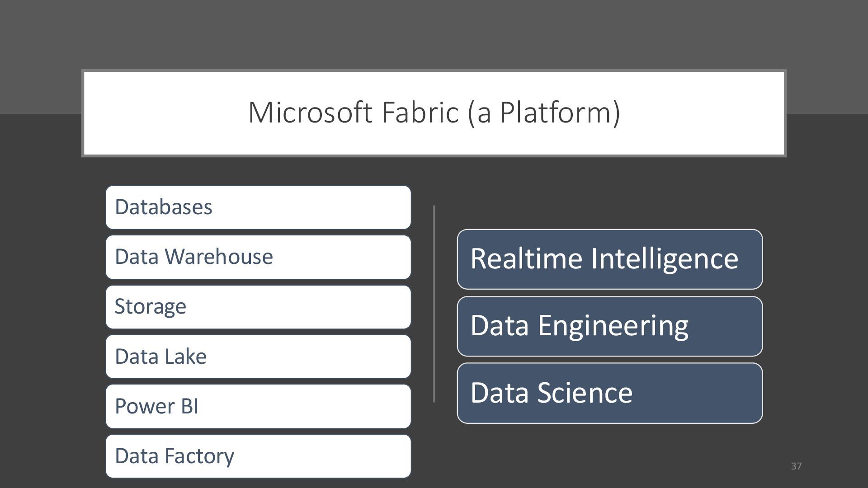Click the word Warehouse in white box

click(218, 257)
